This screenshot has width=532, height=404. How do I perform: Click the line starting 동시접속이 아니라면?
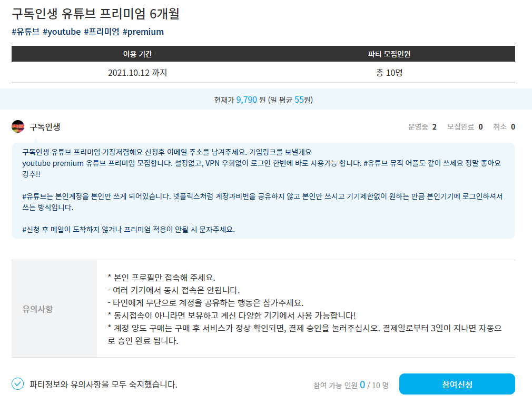point(232,316)
